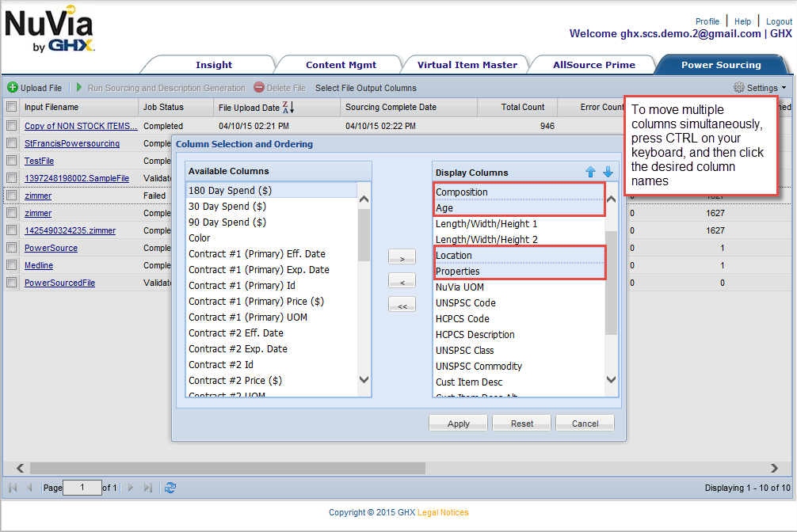
Task: Move selected display column down with blue arrow
Action: point(608,173)
